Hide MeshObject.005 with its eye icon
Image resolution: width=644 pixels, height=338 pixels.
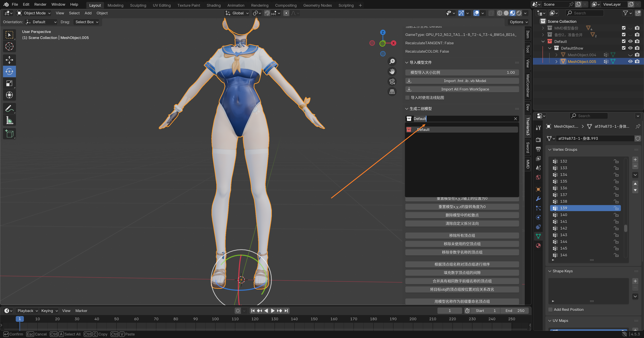[630, 61]
